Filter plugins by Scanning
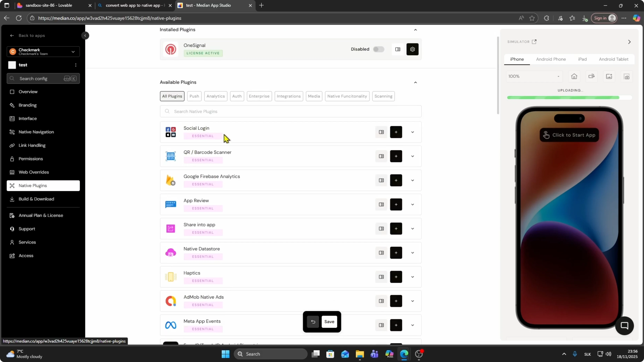 click(x=383, y=96)
